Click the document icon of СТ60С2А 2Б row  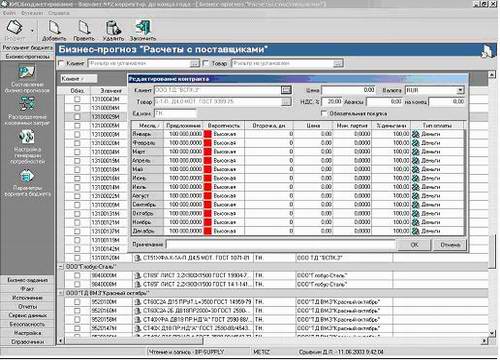coord(137,311)
